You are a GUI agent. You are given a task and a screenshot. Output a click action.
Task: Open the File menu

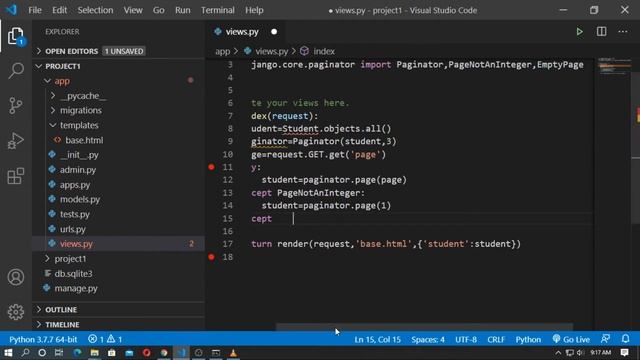click(35, 10)
